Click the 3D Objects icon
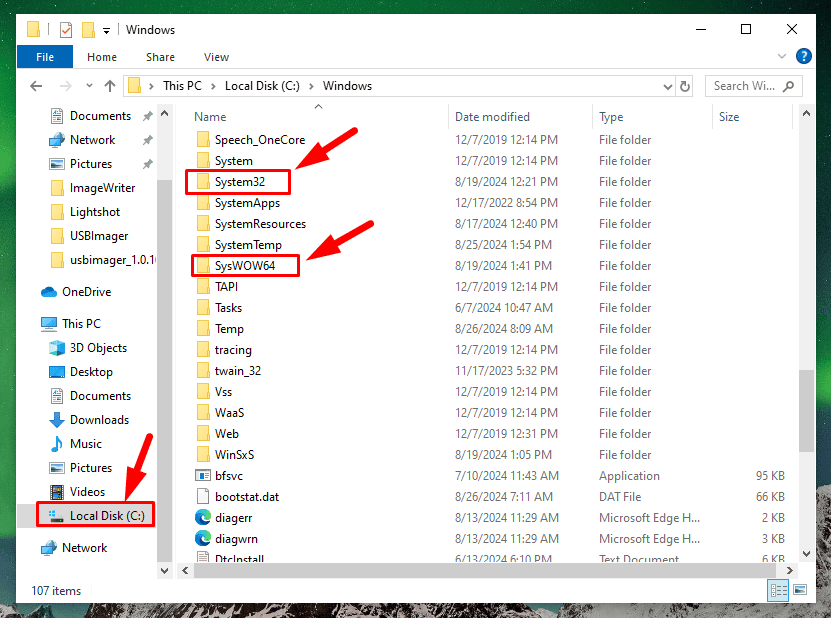This screenshot has width=831, height=618. 57,348
